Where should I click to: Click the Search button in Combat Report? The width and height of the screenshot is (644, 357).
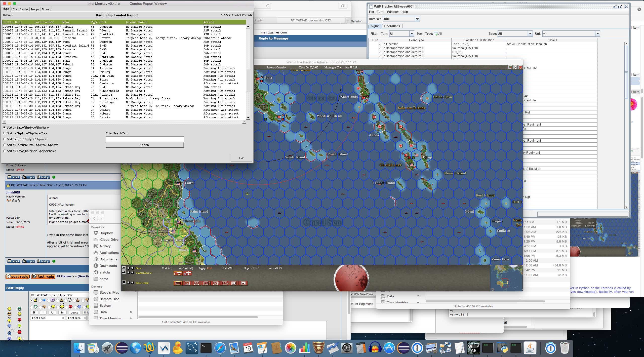(x=145, y=145)
